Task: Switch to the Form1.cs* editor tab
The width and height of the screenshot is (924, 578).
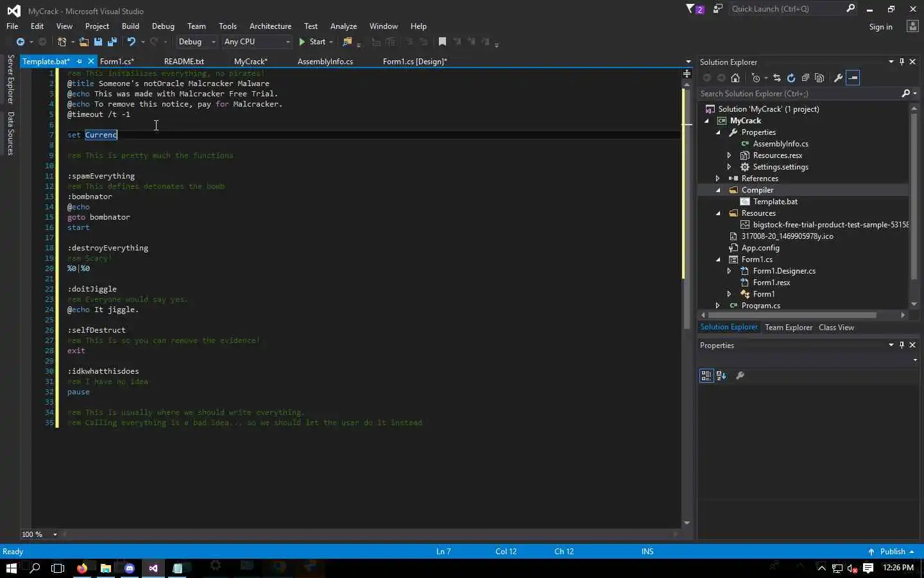Action: click(x=117, y=62)
